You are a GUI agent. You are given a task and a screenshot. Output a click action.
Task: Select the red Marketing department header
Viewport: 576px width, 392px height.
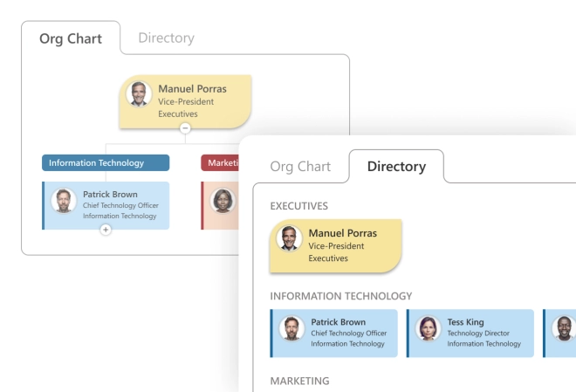click(x=220, y=162)
